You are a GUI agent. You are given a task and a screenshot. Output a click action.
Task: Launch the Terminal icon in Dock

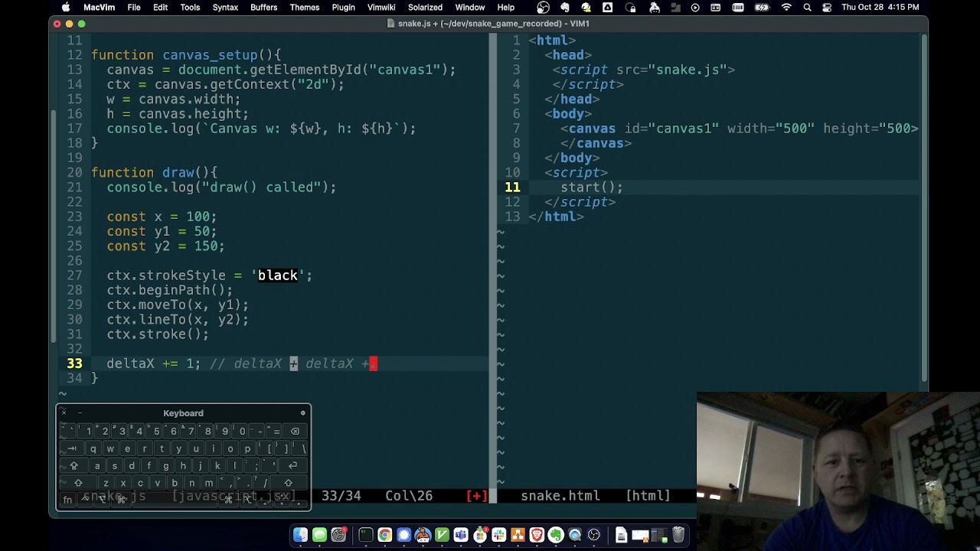(x=366, y=535)
